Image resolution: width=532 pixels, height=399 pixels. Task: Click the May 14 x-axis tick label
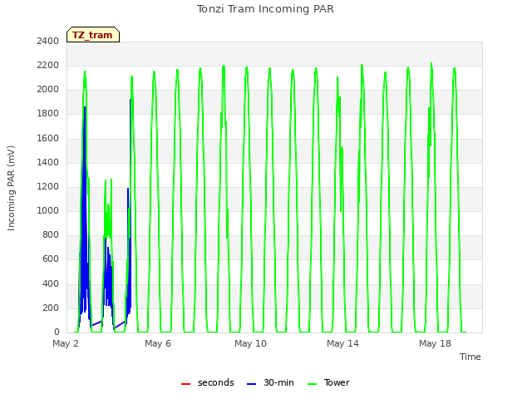(x=342, y=343)
